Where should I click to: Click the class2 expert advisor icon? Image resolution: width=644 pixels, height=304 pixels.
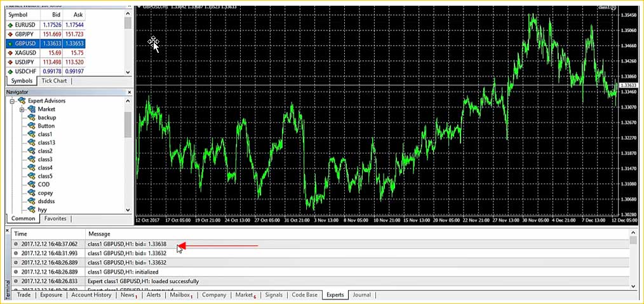coord(32,151)
